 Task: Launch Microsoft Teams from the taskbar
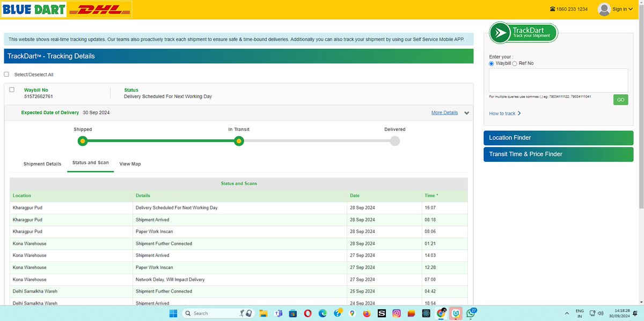click(x=278, y=313)
